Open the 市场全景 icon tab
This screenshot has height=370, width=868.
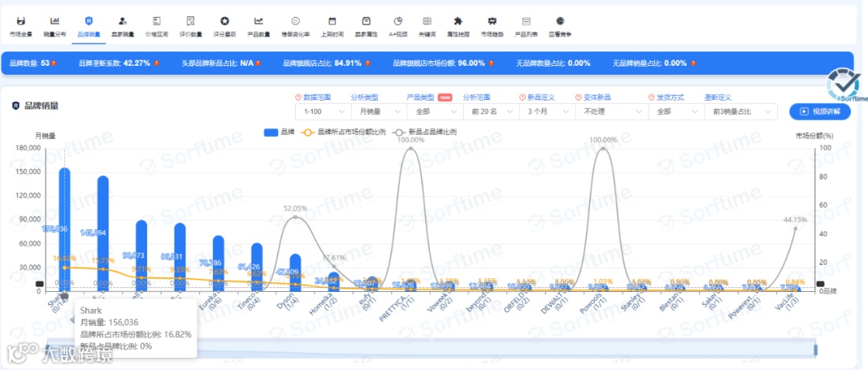[x=21, y=27]
